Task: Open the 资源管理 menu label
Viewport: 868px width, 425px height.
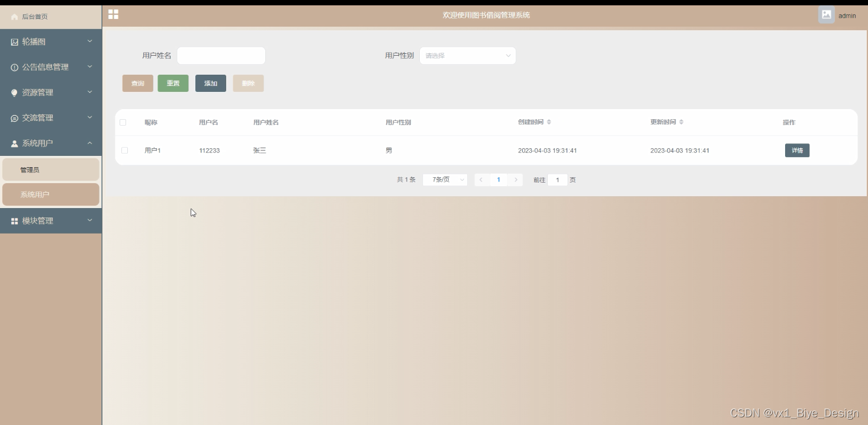Action: 38,93
